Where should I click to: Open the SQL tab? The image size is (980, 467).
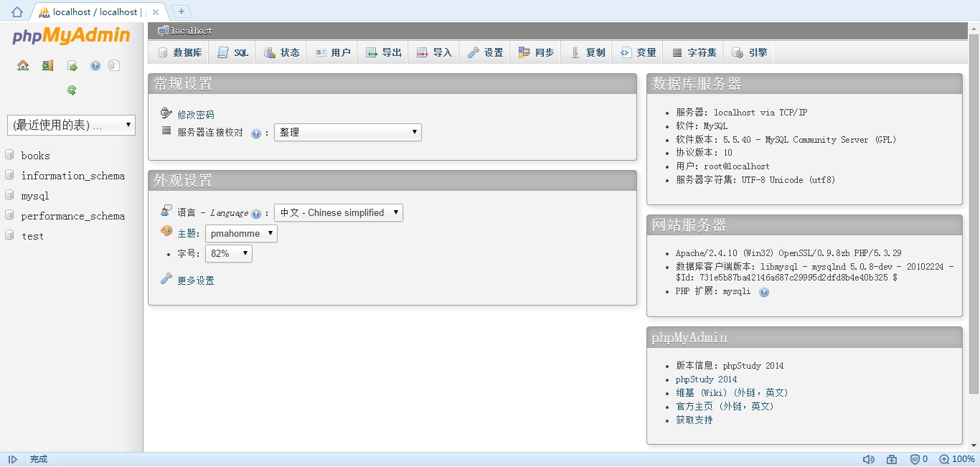tap(232, 52)
